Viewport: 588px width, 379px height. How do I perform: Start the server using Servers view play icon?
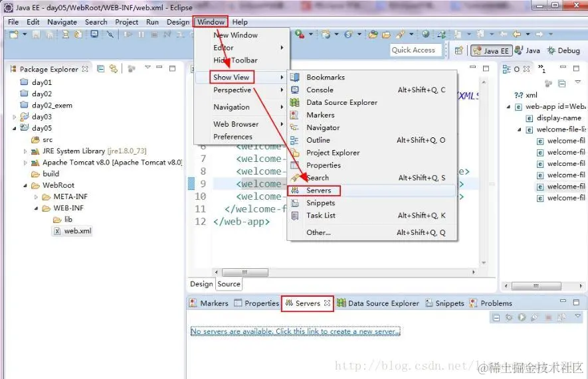point(522,317)
